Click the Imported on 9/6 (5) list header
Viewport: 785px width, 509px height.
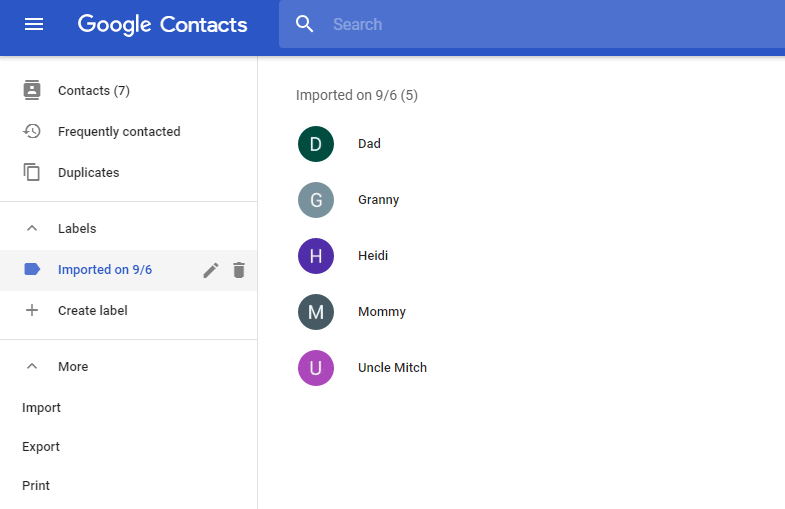[357, 95]
